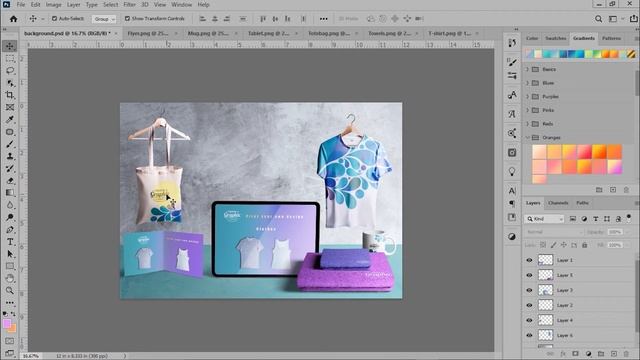Expand the Basics gradient folder
Image resolution: width=640 pixels, height=360 pixels.
527,69
